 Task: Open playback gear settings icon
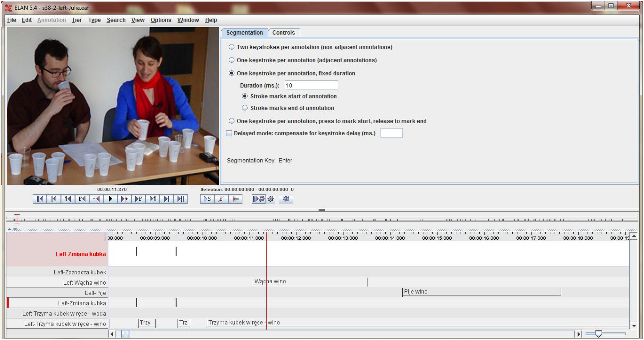tap(271, 199)
